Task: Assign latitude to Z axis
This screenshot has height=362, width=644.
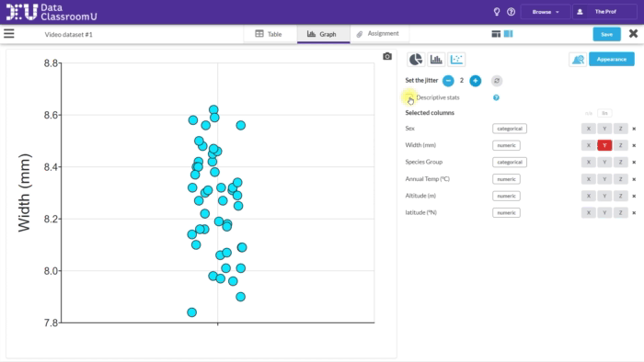Action: coord(621,213)
